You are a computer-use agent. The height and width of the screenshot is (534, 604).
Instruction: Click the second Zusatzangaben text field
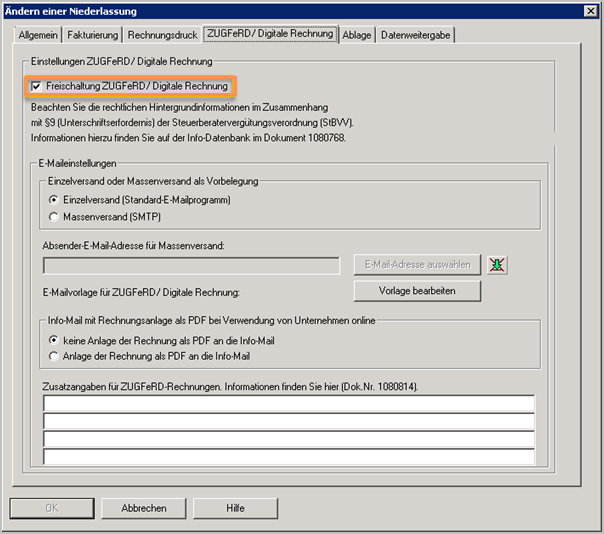point(289,421)
